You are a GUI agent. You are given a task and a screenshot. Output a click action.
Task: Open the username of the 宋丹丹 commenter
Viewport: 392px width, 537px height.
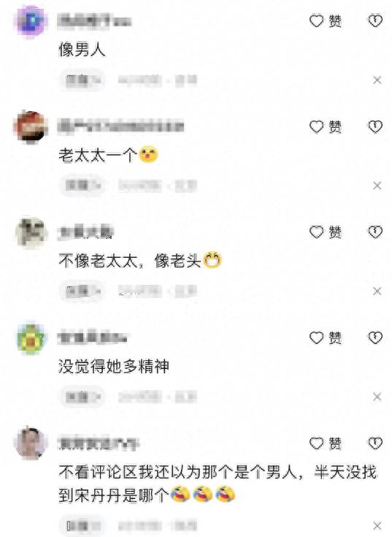tap(99, 444)
